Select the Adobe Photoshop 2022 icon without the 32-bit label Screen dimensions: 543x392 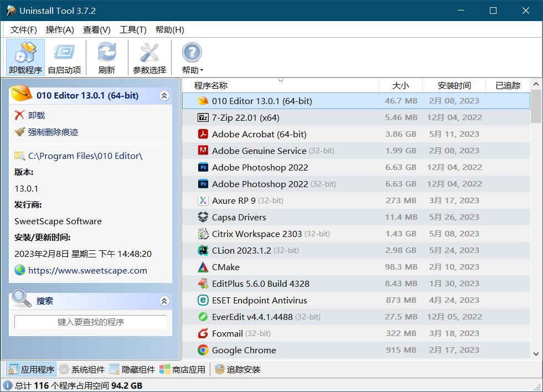(x=203, y=167)
